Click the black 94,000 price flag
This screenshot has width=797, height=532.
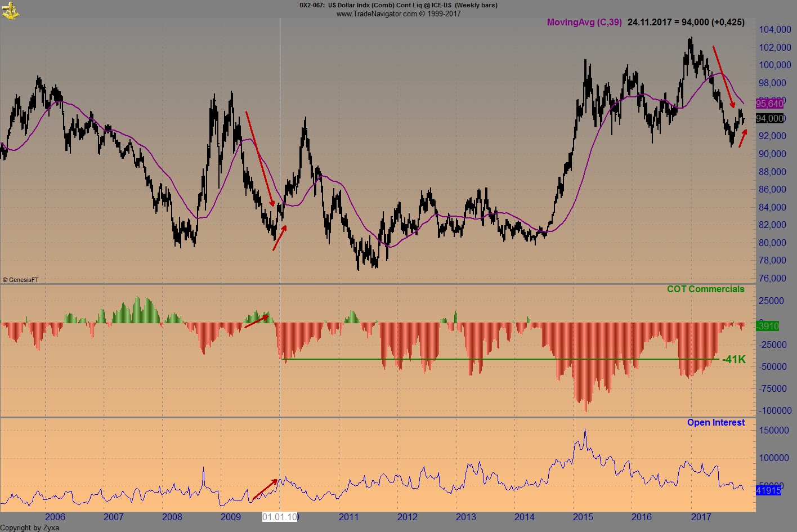[x=769, y=118]
